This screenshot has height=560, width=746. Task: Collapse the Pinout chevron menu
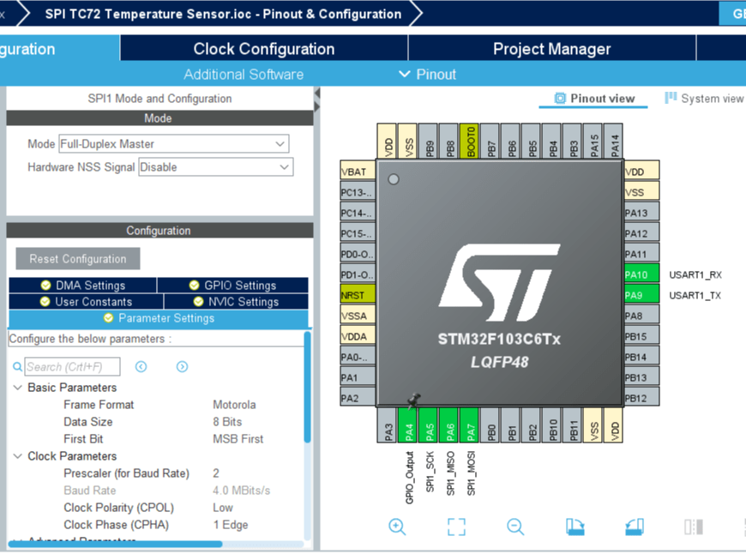point(403,74)
